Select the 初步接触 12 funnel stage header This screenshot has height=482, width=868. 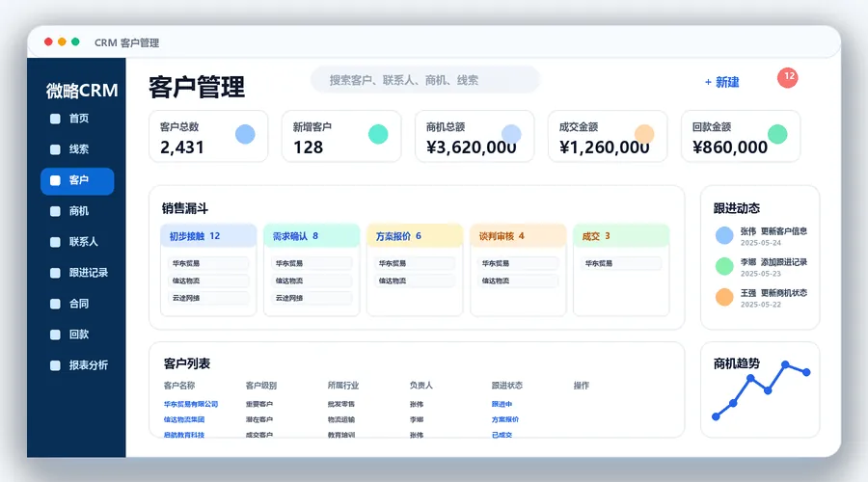coord(208,236)
